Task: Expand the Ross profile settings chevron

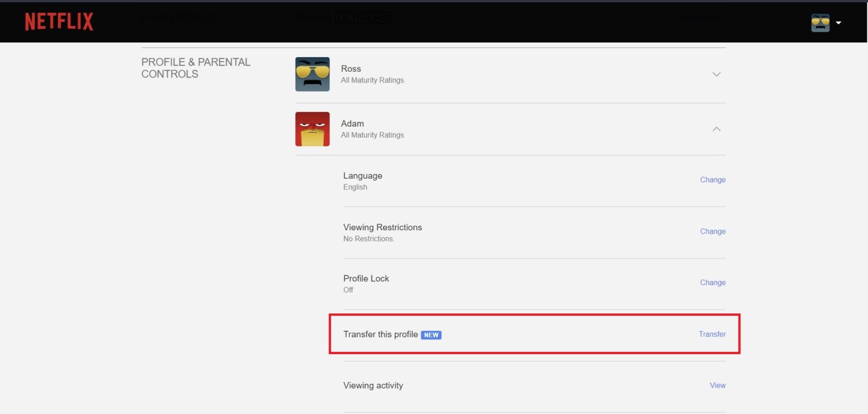Action: click(717, 74)
